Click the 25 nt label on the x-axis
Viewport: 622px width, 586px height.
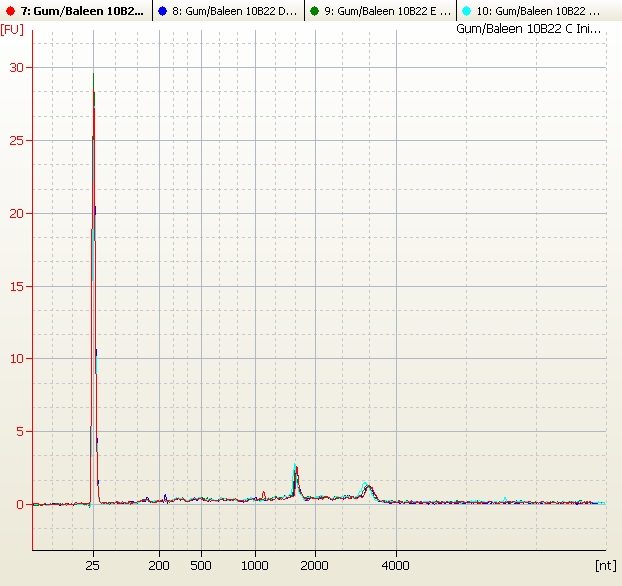[92, 565]
